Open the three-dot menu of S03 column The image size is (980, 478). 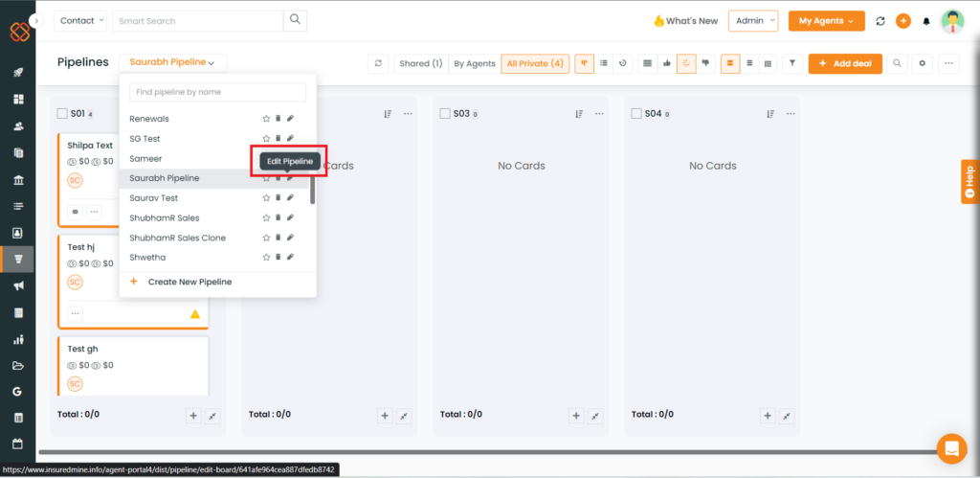pos(599,114)
